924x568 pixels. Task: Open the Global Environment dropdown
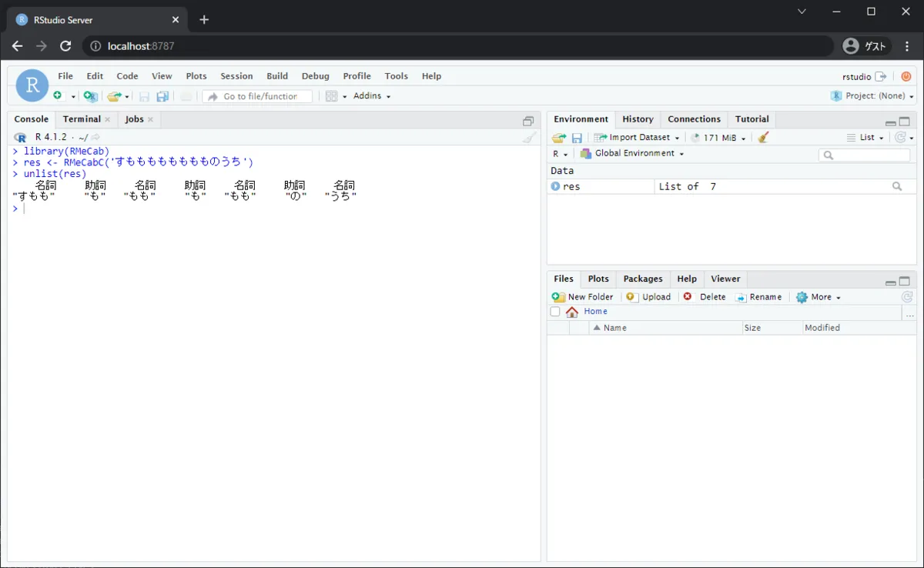[632, 153]
